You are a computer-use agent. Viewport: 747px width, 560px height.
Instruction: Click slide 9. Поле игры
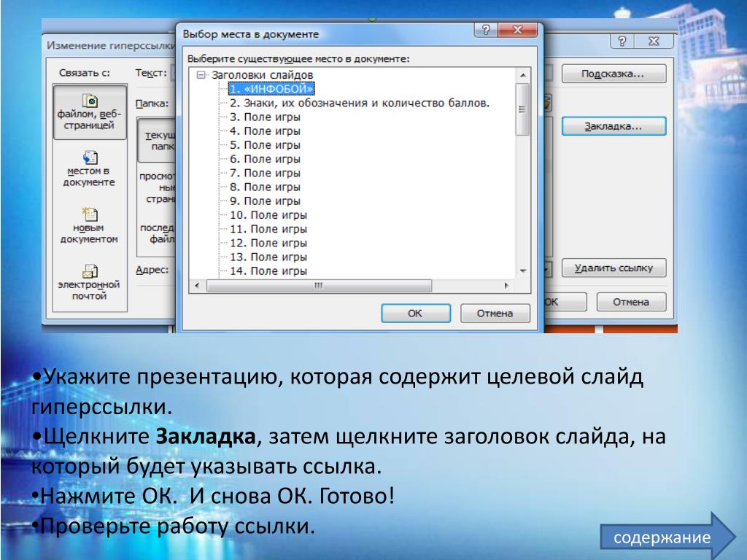tap(265, 201)
